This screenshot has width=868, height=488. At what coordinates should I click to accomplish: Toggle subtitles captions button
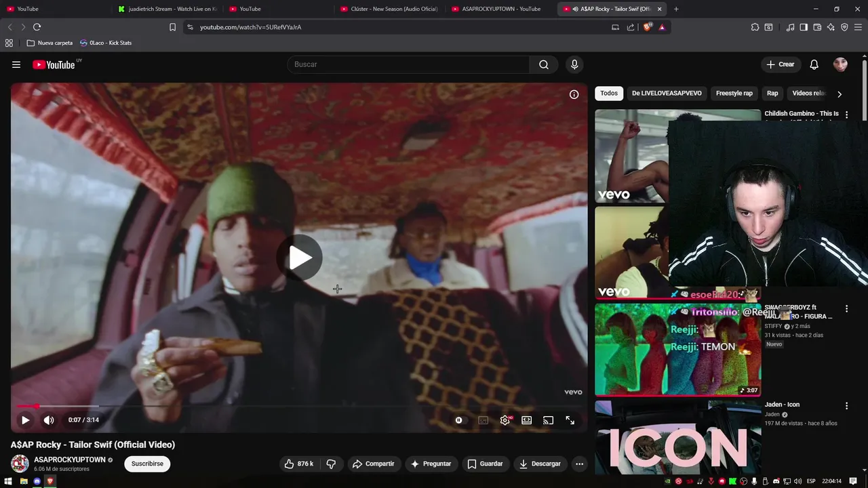484,420
